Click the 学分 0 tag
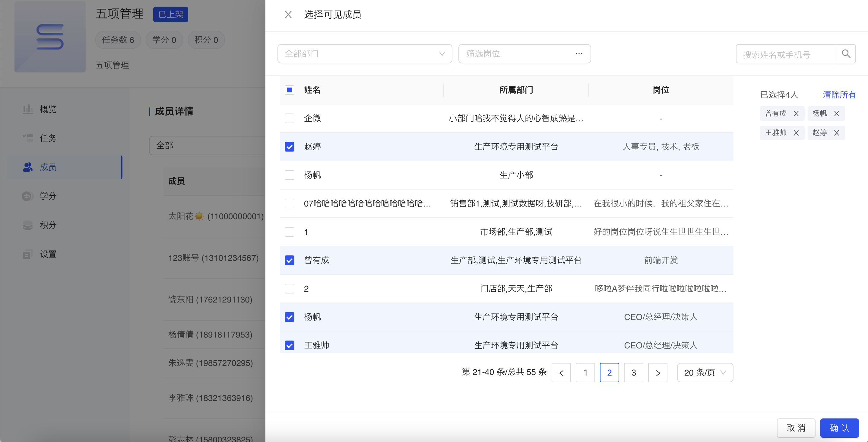Image resolution: width=868 pixels, height=442 pixels. 164,40
